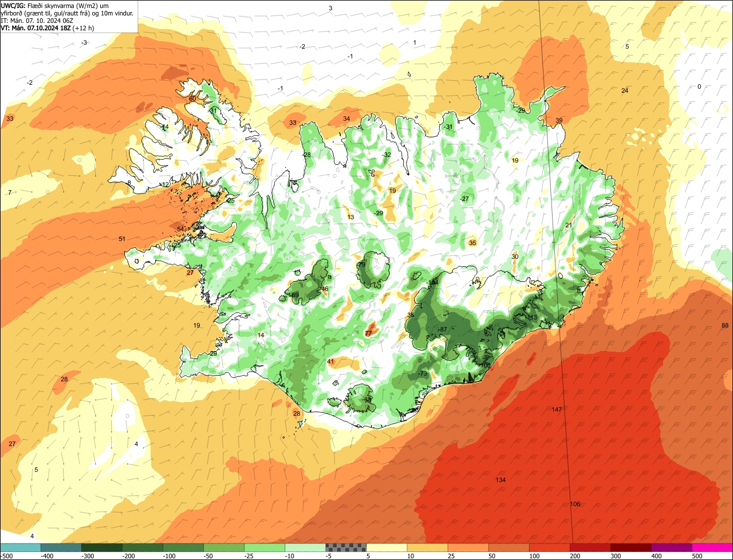Click pale yellow legend swatch between 5 and 10
733x560 pixels.
(387, 547)
